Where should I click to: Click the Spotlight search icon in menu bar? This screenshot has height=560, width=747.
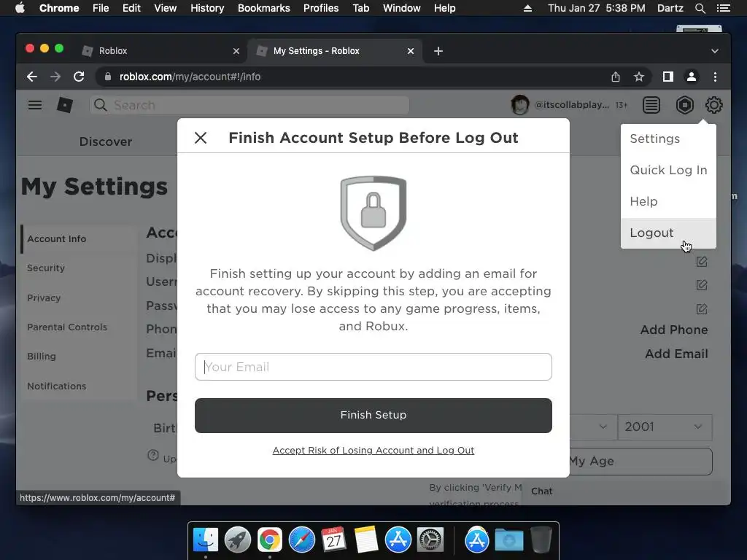tap(700, 8)
